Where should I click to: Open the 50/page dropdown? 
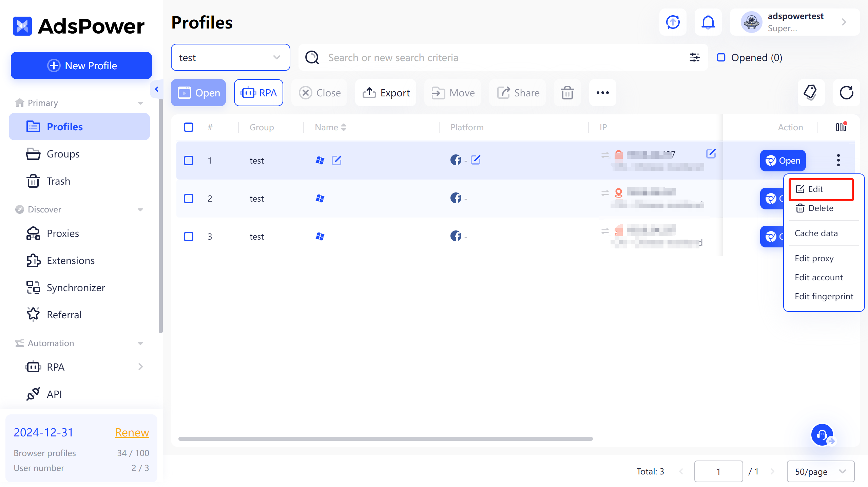tap(821, 471)
